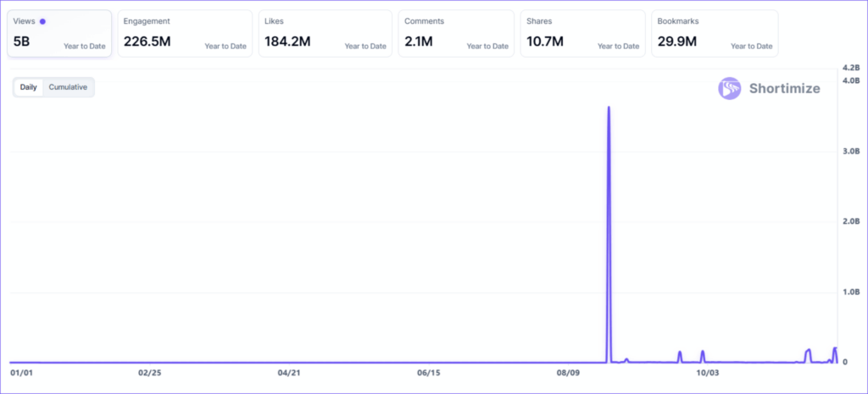Click the 04/21 date label on axis
This screenshot has height=394, width=868.
[290, 372]
